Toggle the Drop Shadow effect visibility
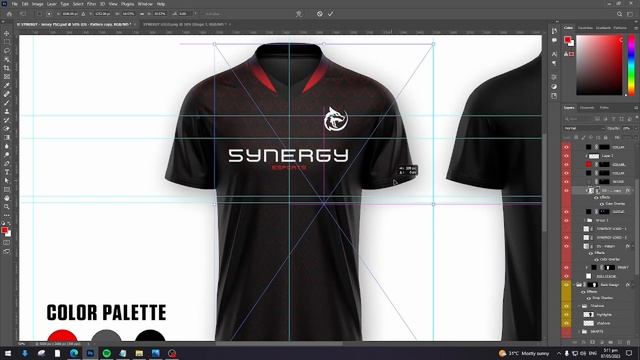 pyautogui.click(x=589, y=298)
